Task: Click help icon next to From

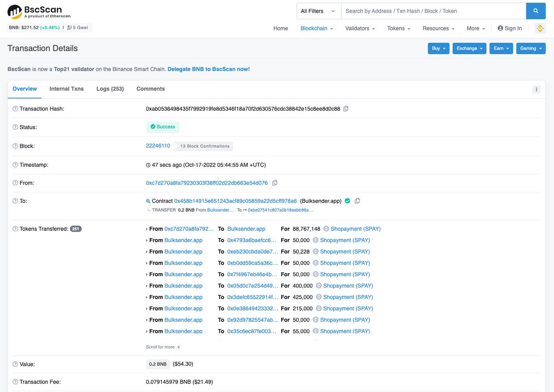Action: 15,183
